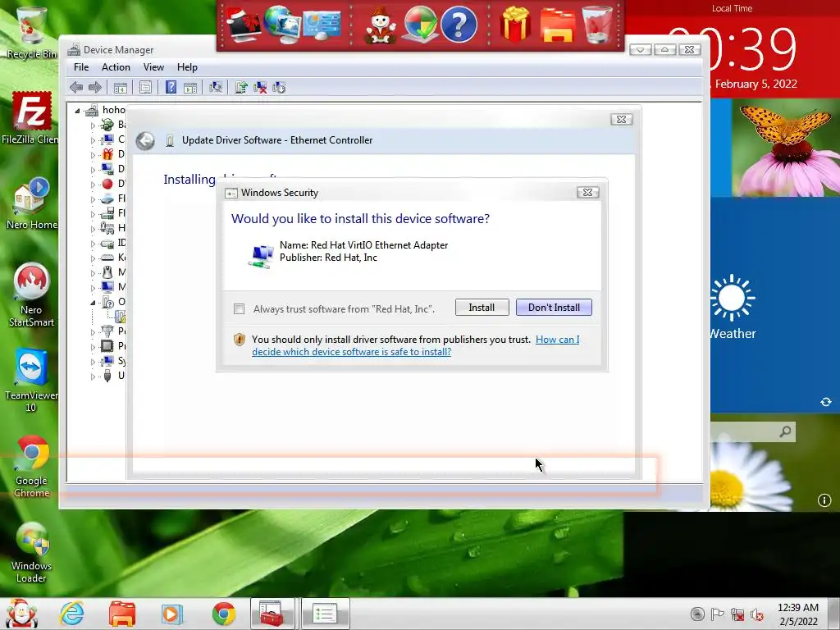Viewport: 840px width, 630px height.
Task: Click Show/Hide Console Tree toolbar icon
Action: (121, 87)
